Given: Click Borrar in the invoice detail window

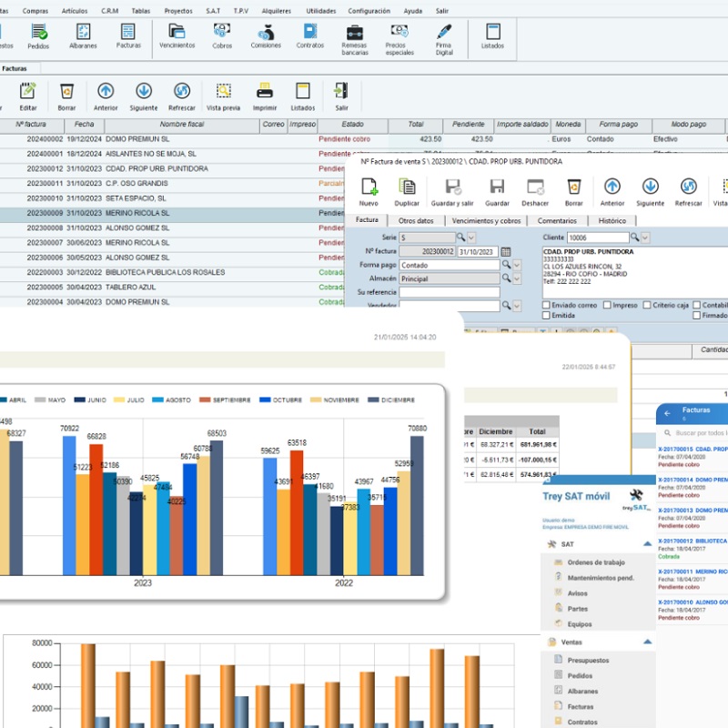Looking at the screenshot, I should point(574,192).
